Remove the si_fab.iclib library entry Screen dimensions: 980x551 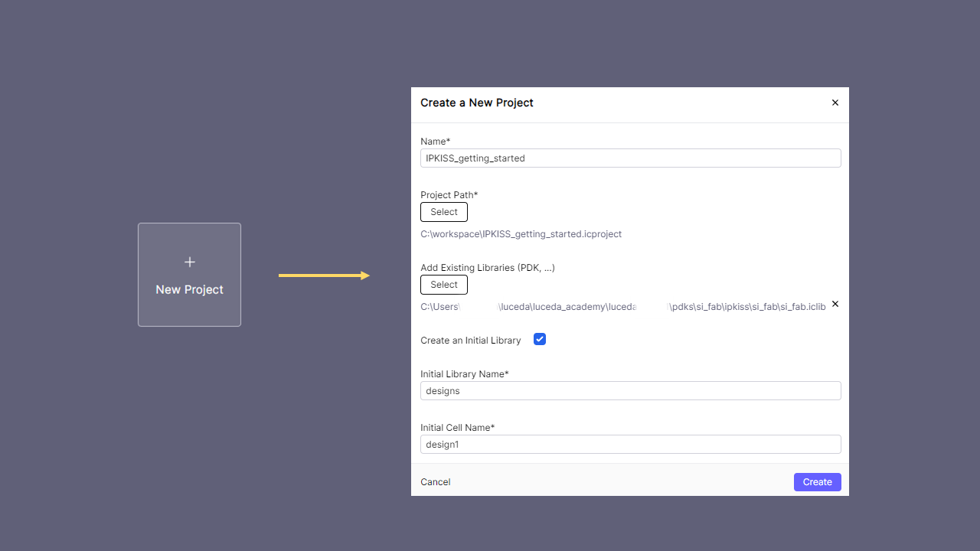click(x=835, y=304)
